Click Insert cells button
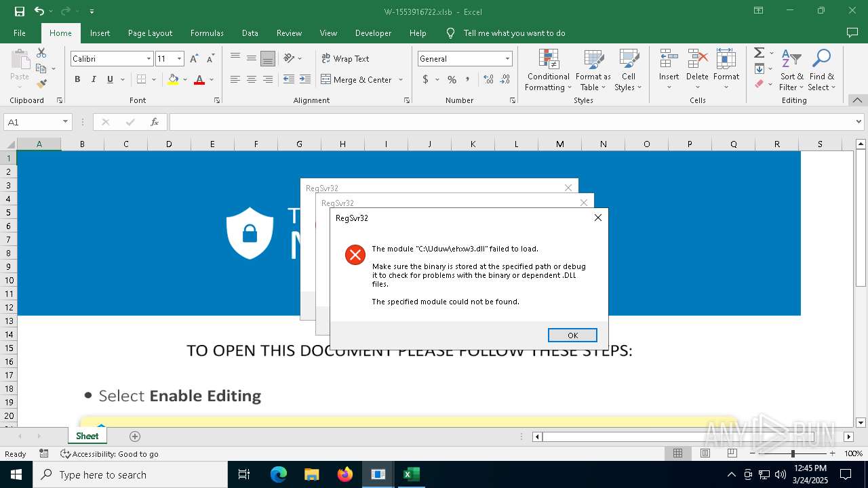The height and width of the screenshot is (488, 868). 669,70
